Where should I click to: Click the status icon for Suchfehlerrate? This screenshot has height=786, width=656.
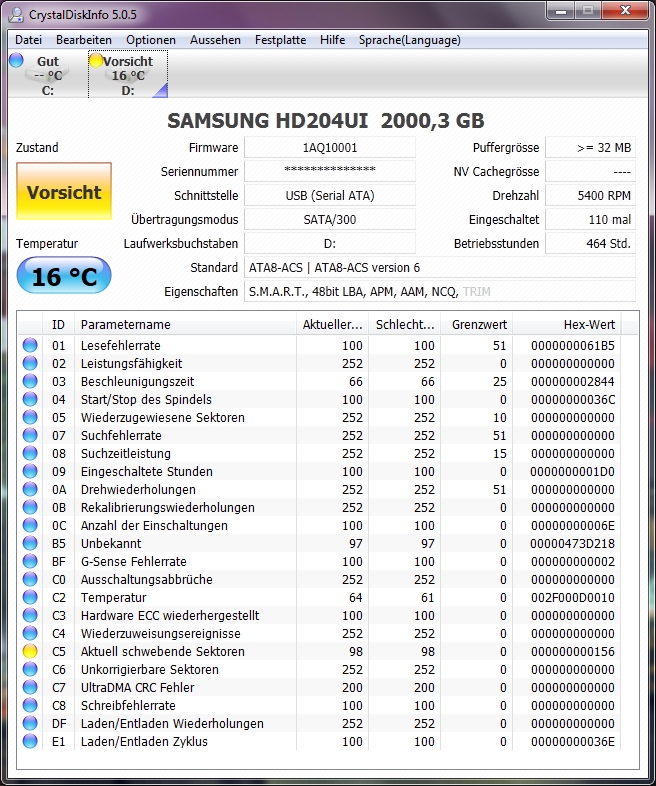pos(30,435)
